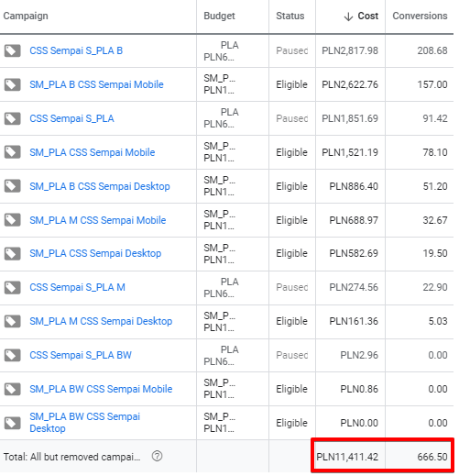Click tag icon beside SM_PLA M CSS Sempai Mobile
Viewport: 459px width, 476px height.
coord(13,220)
